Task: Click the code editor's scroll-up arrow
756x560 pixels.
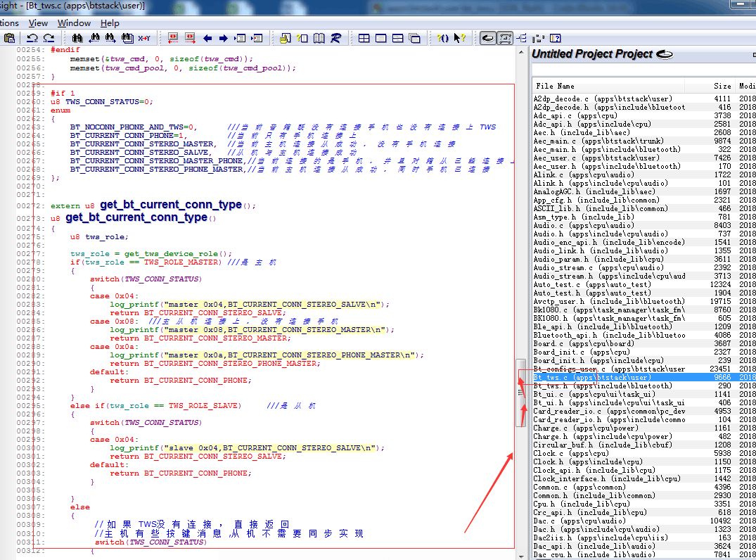Action: coord(521,51)
